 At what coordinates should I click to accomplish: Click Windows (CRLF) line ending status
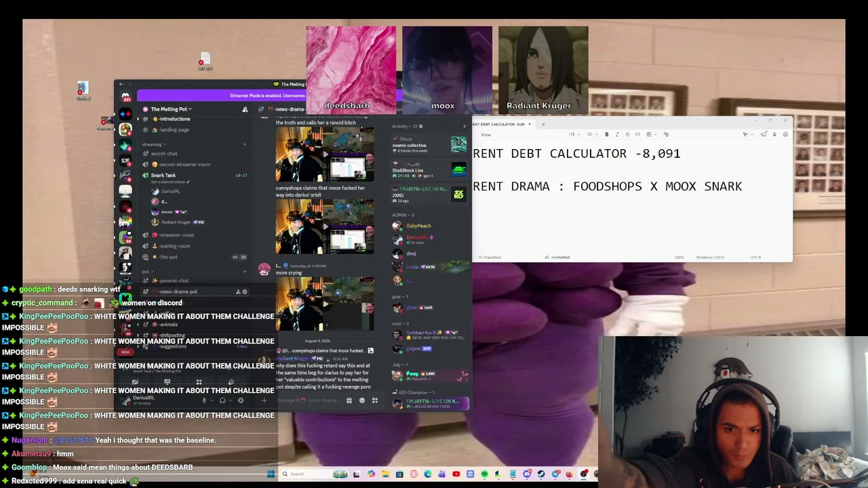pyautogui.click(x=710, y=258)
